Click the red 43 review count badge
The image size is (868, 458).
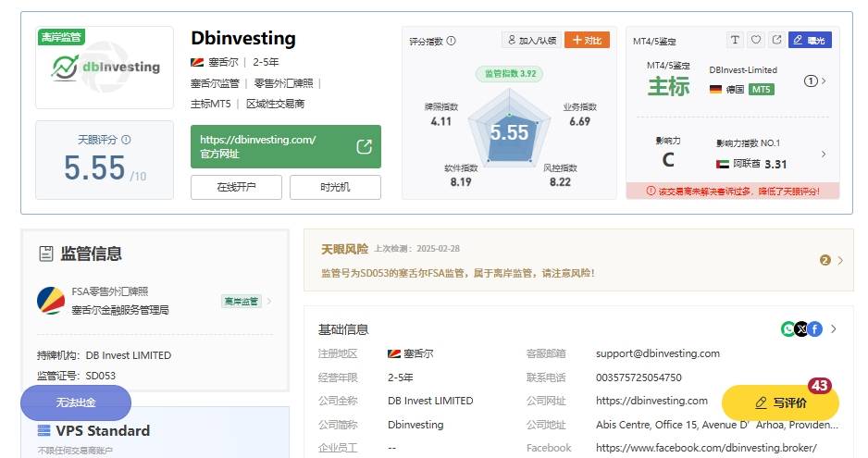click(x=819, y=386)
